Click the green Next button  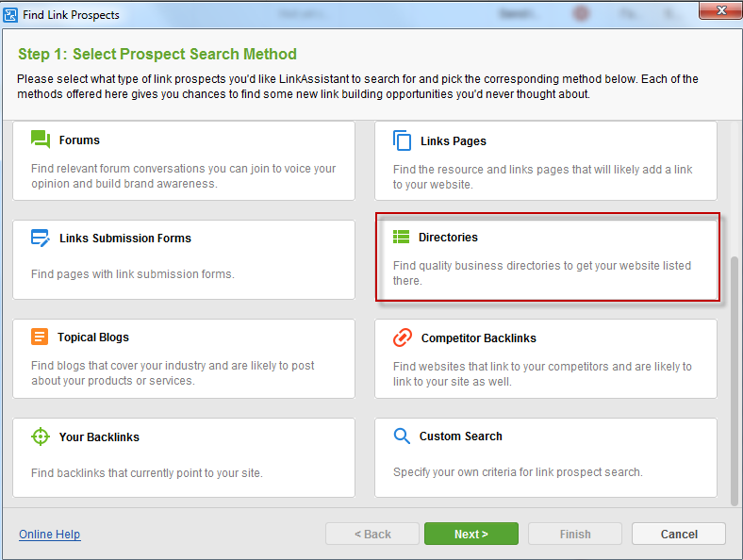click(471, 534)
